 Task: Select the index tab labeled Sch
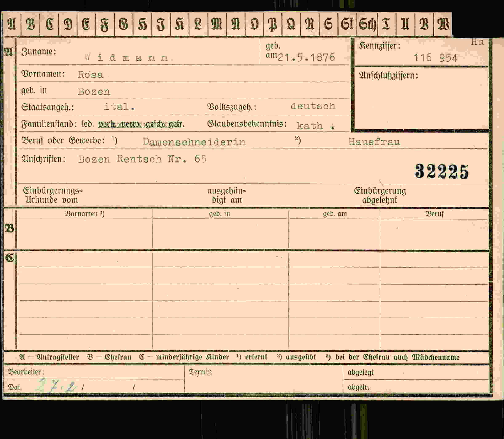coord(367,24)
